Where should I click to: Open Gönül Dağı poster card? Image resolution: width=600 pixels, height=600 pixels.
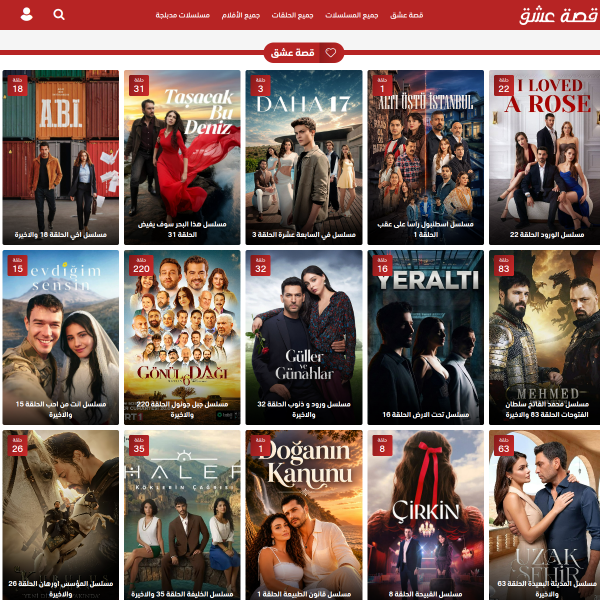pos(182,338)
